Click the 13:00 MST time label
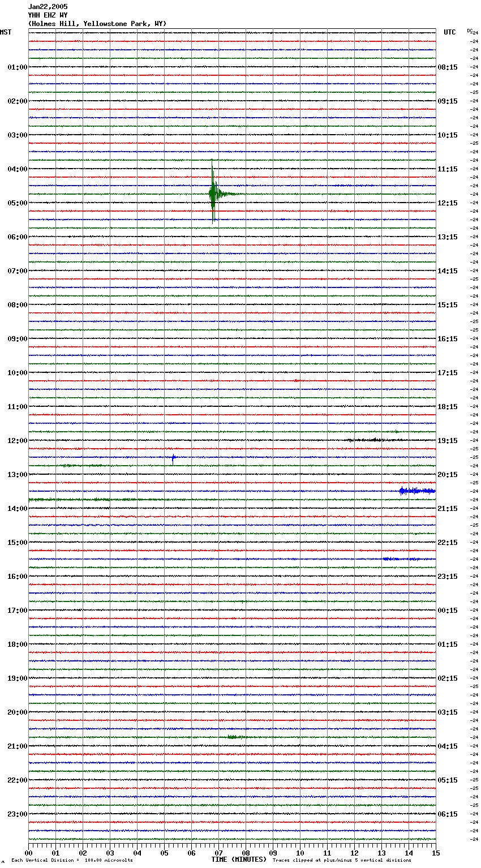Image resolution: width=481 pixels, height=868 pixels. tap(18, 475)
